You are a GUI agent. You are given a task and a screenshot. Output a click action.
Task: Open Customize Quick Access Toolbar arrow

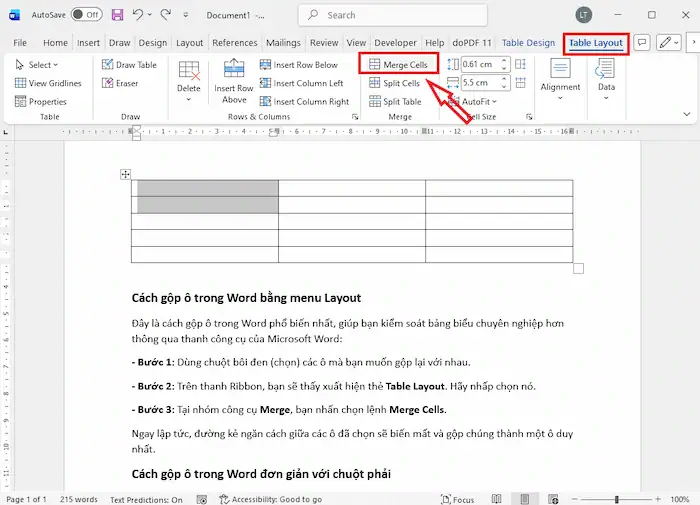186,15
